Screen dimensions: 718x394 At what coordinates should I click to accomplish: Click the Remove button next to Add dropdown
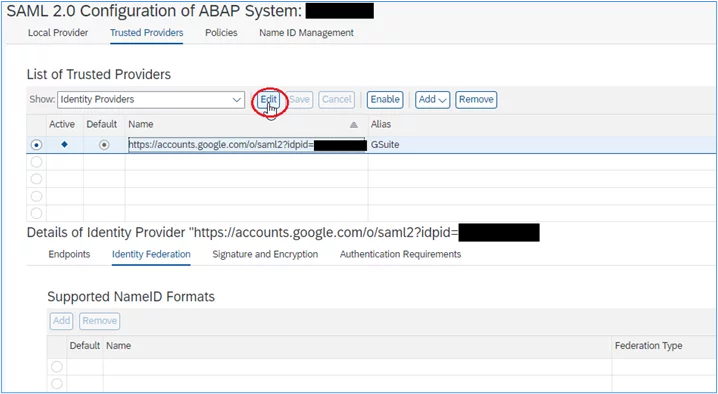click(x=476, y=99)
